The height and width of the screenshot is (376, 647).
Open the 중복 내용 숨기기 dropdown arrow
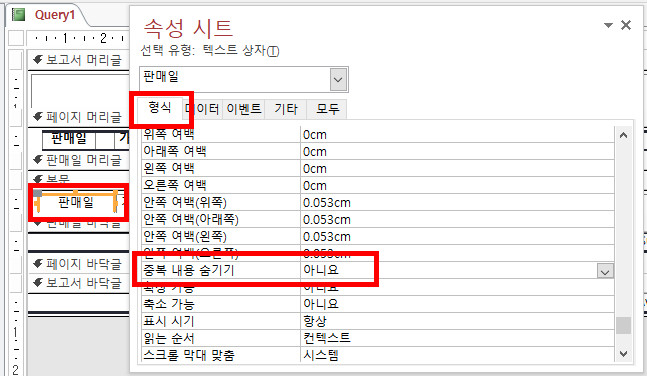[x=605, y=271]
